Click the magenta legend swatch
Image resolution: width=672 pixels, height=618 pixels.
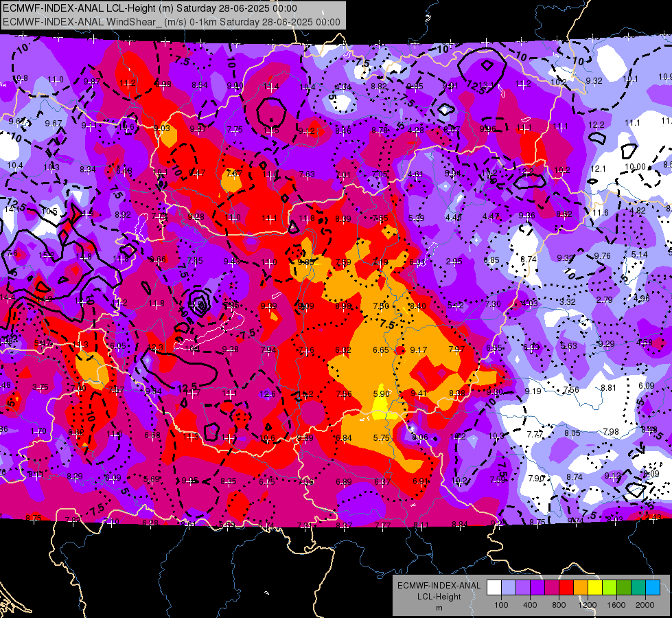[x=552, y=588]
